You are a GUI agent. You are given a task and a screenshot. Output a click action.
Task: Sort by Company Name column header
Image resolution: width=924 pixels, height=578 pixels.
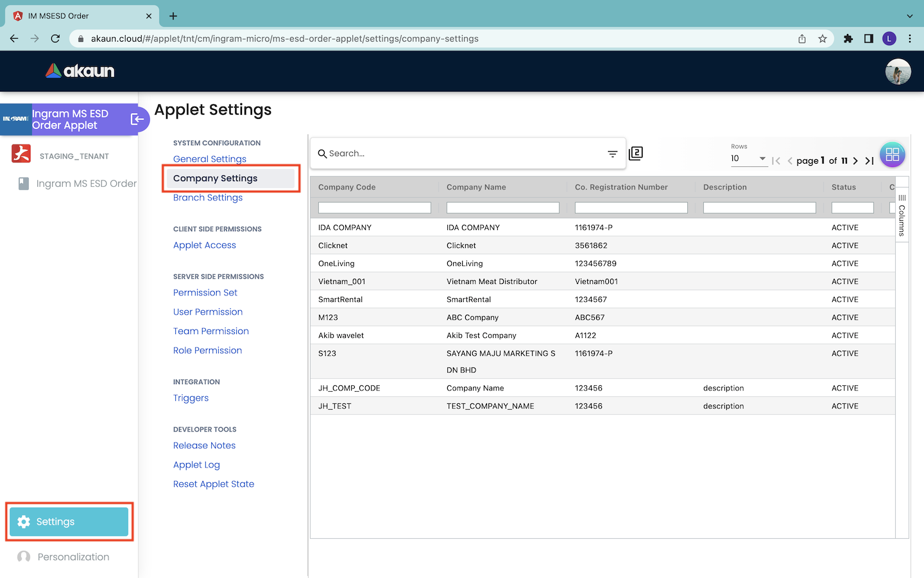pos(476,188)
